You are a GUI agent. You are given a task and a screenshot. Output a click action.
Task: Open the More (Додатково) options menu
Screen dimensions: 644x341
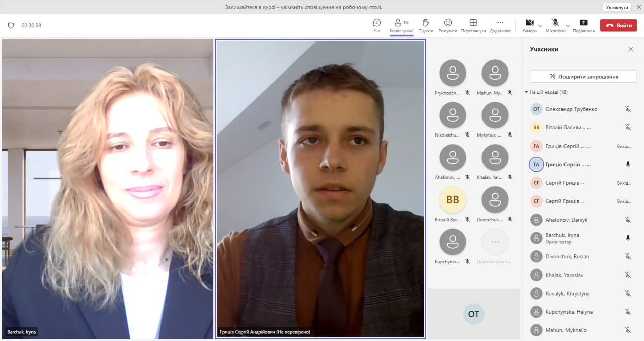point(500,25)
